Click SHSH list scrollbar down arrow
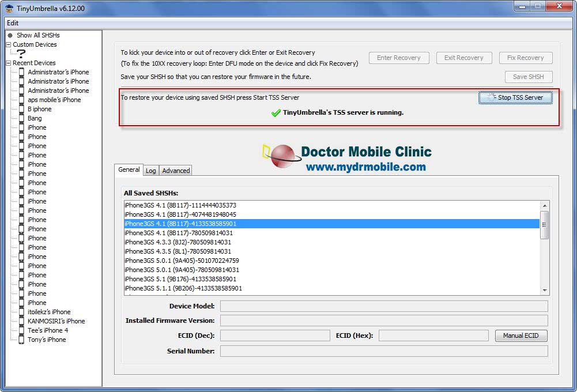Viewport: 577px width, 392px height. (545, 291)
